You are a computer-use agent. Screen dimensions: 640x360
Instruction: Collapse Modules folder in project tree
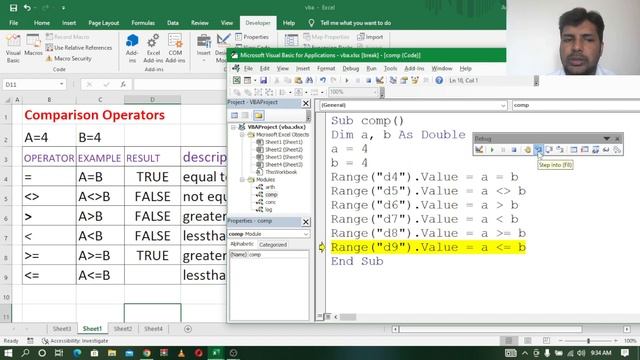tap(242, 180)
